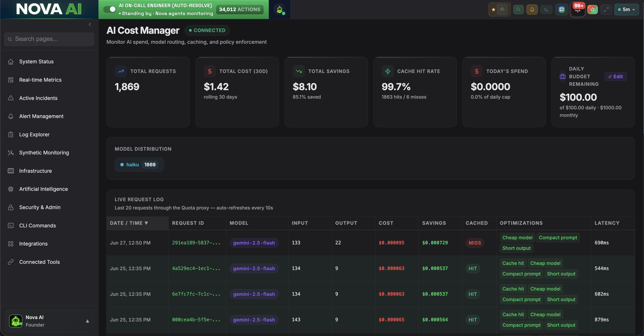Click the 99.7% cache hit rate value

coord(396,87)
